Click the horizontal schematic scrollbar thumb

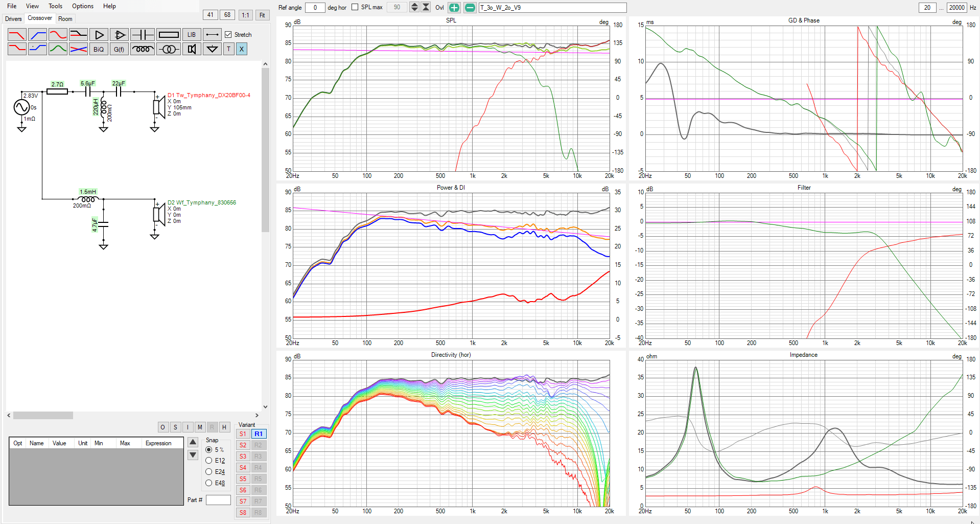pos(43,416)
